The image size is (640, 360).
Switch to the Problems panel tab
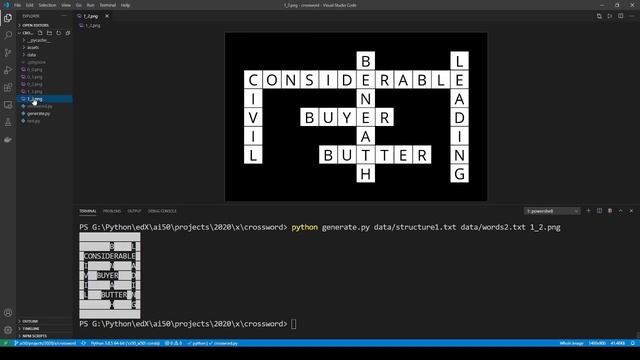click(112, 211)
